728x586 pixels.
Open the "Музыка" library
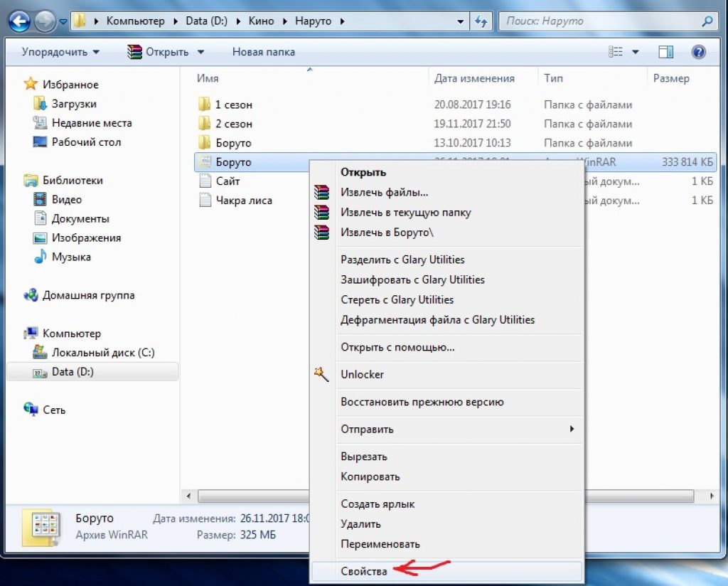[63, 257]
